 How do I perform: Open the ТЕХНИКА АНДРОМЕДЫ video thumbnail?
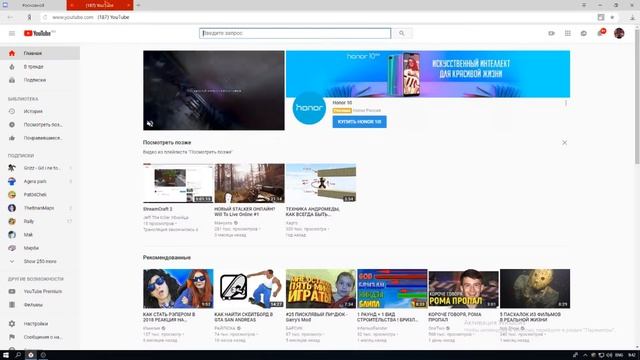[x=321, y=183]
